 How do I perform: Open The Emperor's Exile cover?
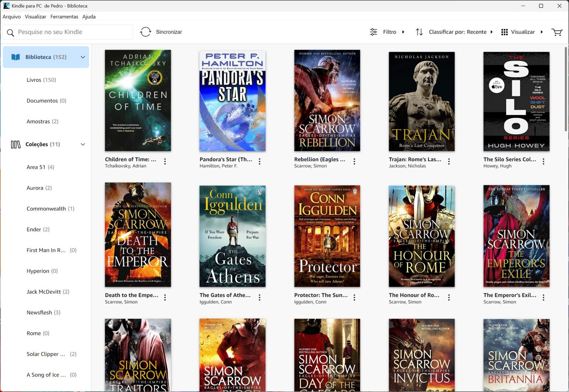pos(516,236)
